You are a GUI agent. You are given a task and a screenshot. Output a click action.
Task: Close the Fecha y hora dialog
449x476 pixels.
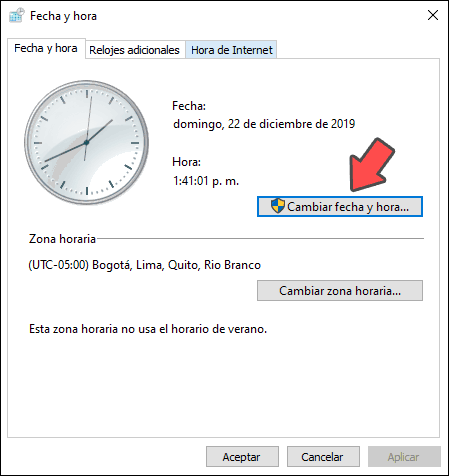click(433, 15)
